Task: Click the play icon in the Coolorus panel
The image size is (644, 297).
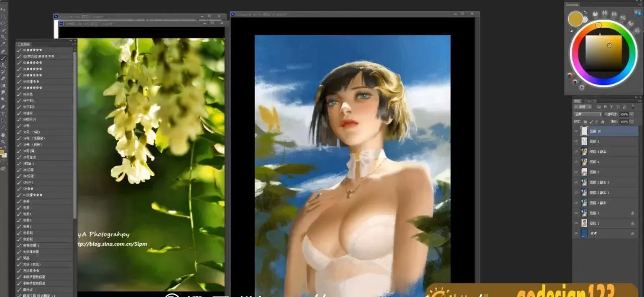Action: point(581,87)
